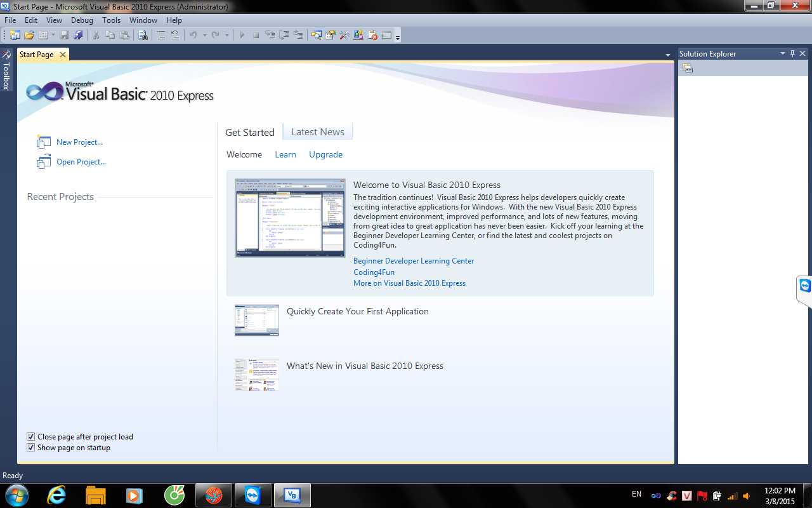Open the Coding4Fun link

click(x=374, y=272)
